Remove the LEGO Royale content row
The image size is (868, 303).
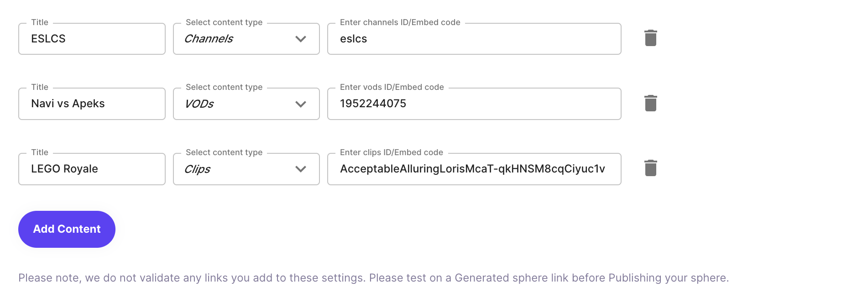[650, 168]
